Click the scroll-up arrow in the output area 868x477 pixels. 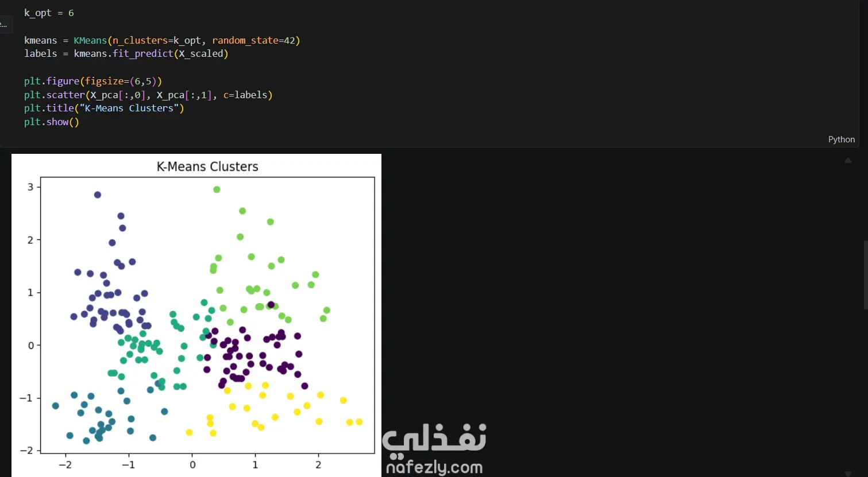848,161
